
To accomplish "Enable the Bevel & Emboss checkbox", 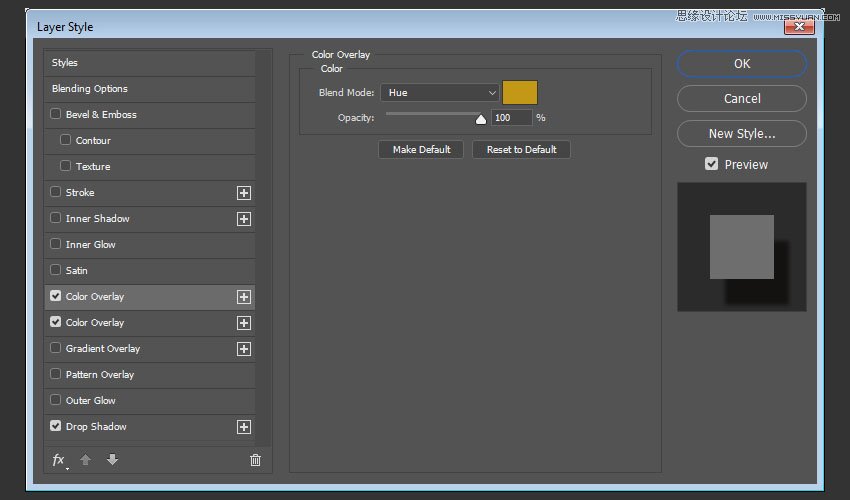I will pyautogui.click(x=56, y=115).
